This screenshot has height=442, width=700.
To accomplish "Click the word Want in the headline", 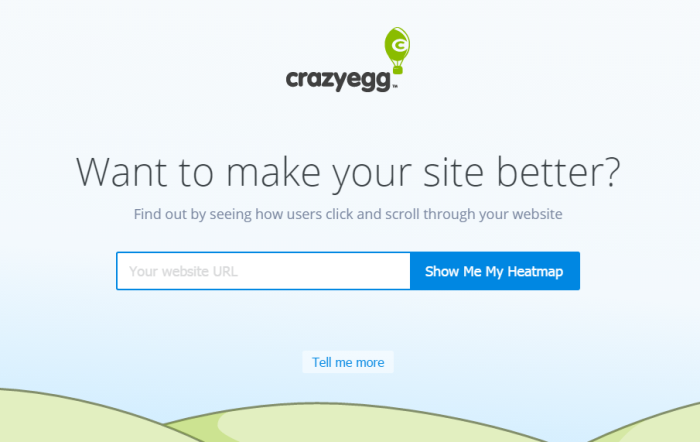I will point(121,172).
